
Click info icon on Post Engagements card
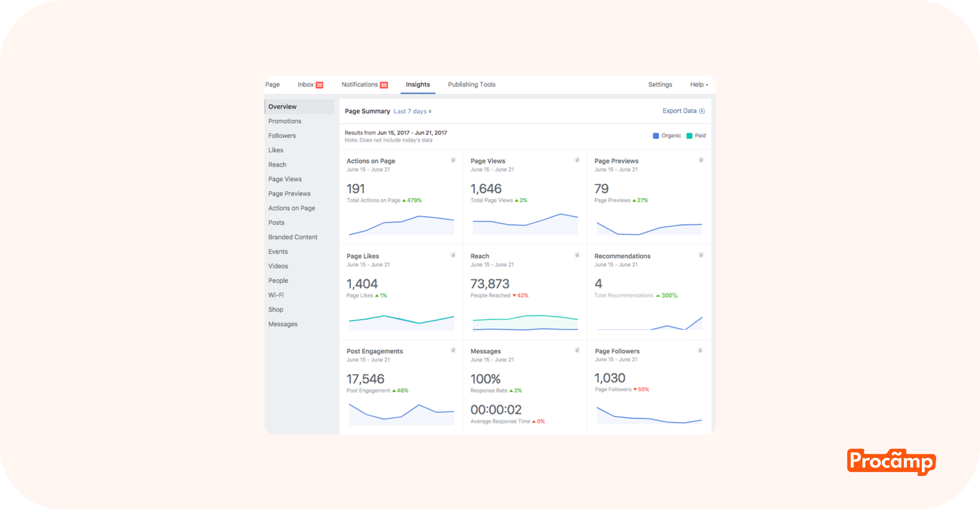[x=453, y=350]
